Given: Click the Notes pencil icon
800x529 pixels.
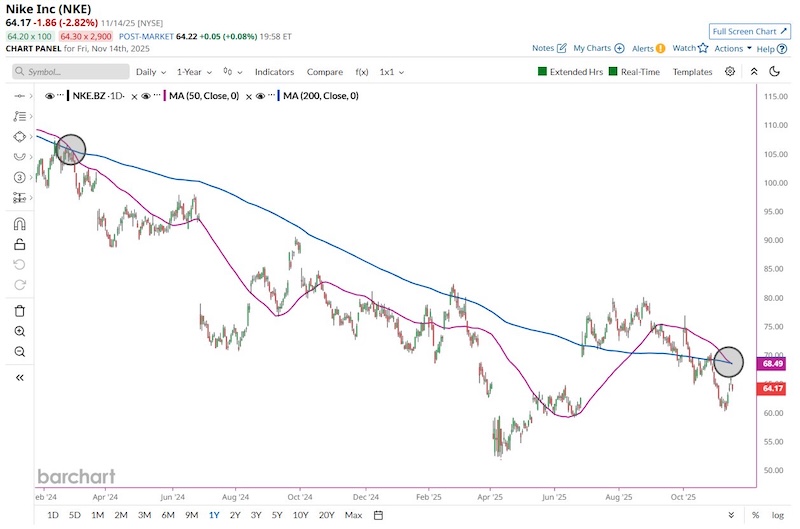Looking at the screenshot, I should (x=562, y=48).
